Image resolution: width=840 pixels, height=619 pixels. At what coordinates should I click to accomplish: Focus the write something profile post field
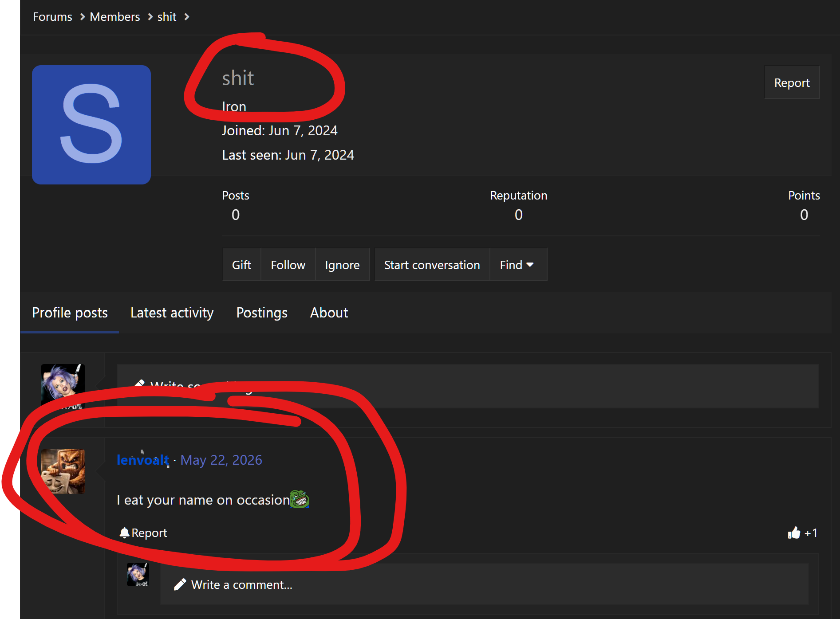coord(467,386)
